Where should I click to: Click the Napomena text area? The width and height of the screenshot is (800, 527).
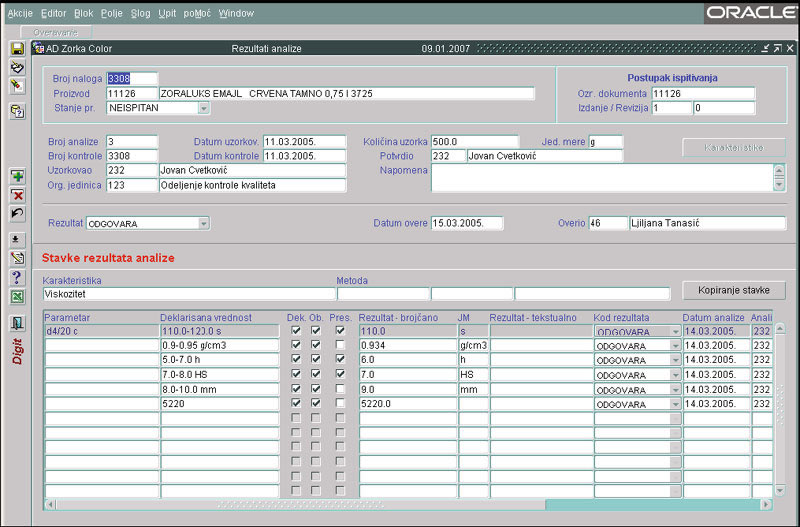click(x=603, y=178)
